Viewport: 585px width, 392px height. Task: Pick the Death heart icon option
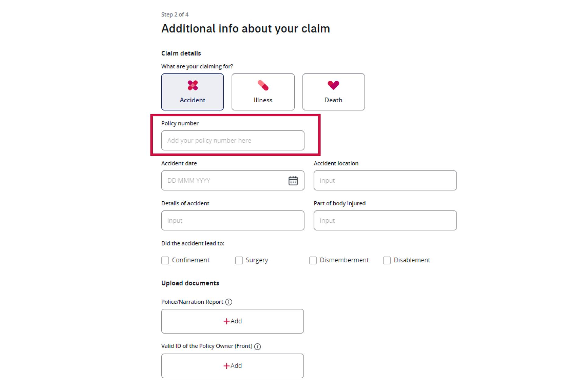click(333, 85)
